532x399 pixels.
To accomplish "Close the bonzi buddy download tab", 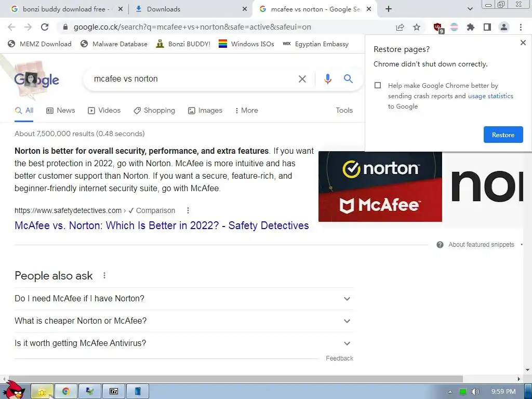I will point(121,9).
